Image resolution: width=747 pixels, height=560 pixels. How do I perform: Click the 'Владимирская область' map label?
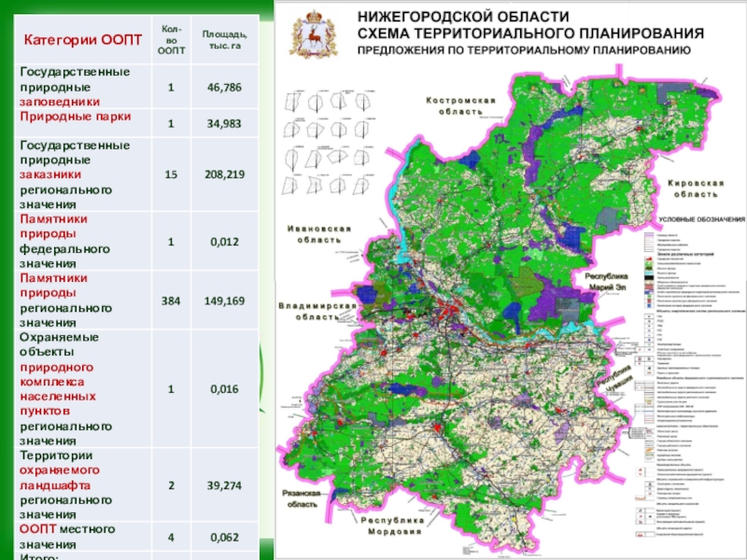pyautogui.click(x=317, y=311)
